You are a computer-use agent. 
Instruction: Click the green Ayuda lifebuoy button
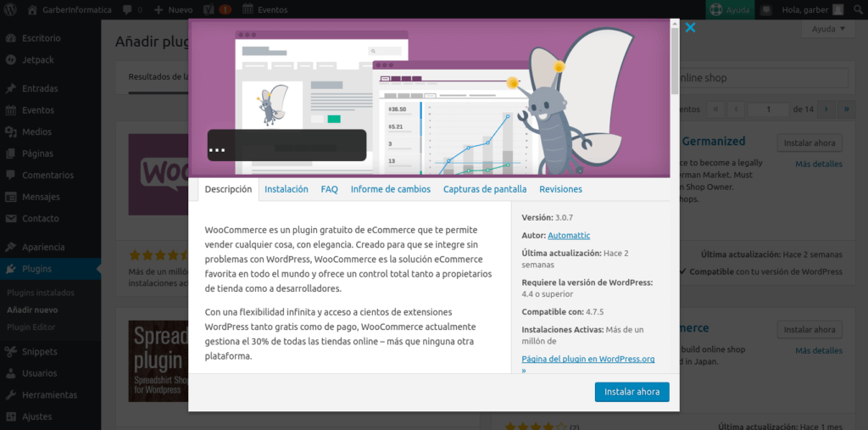(x=731, y=9)
